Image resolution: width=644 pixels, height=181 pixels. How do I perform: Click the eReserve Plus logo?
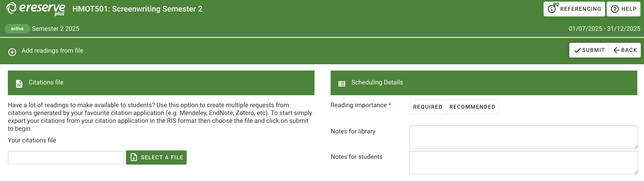(36, 9)
